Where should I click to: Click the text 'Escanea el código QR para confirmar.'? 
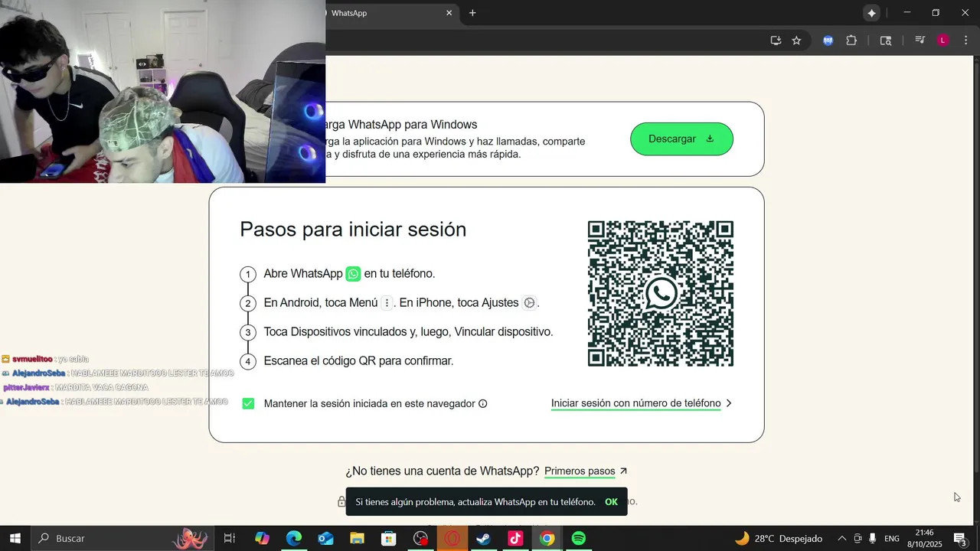[358, 361]
